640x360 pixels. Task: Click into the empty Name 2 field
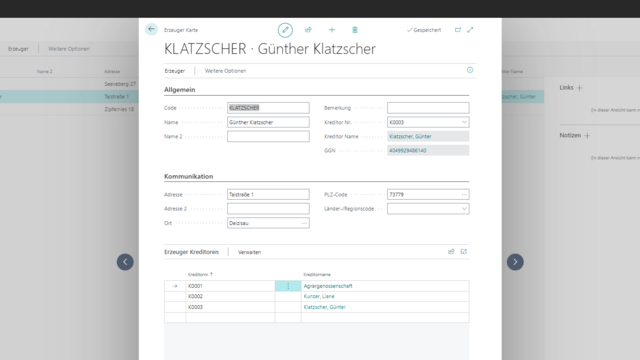[x=268, y=136]
